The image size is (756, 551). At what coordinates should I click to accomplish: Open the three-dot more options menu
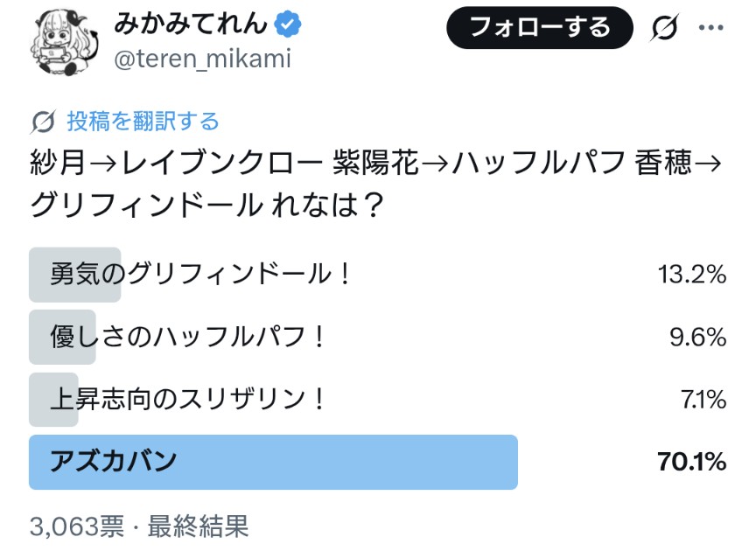[713, 28]
